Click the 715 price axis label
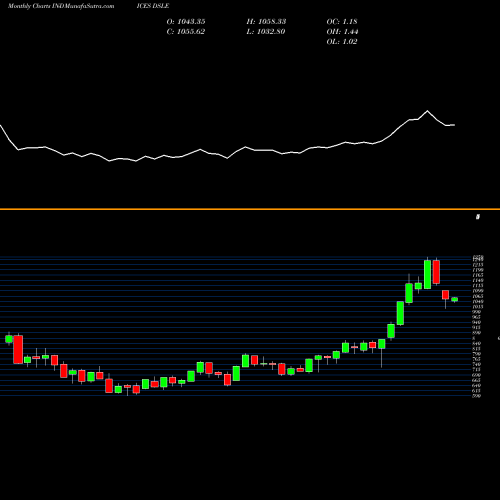Viewport: 500px width, 500px height. point(477,369)
